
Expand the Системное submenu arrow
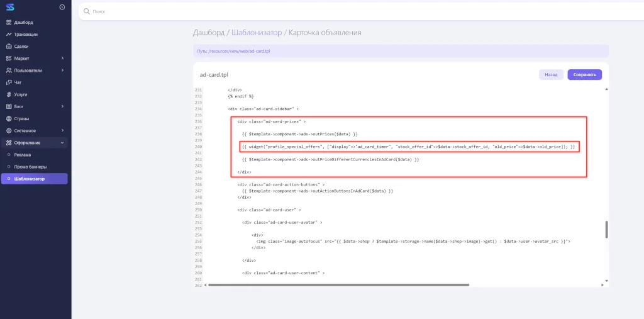click(x=62, y=131)
